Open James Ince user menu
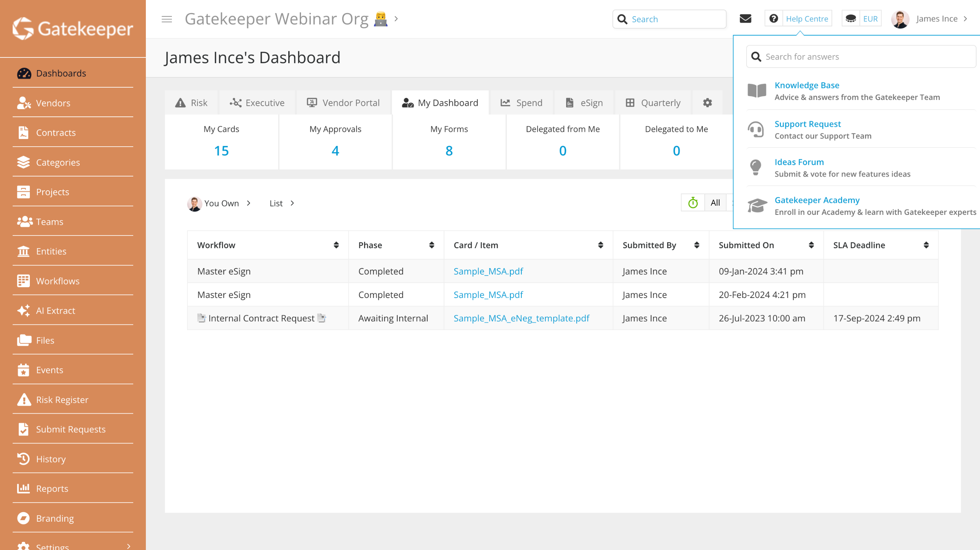 936,19
